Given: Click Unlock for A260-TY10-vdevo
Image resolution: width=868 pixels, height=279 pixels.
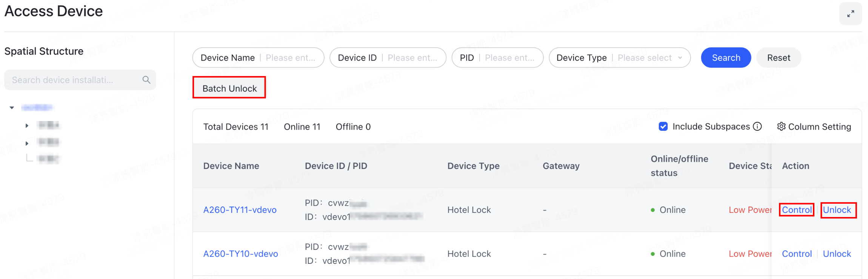Looking at the screenshot, I should [837, 254].
